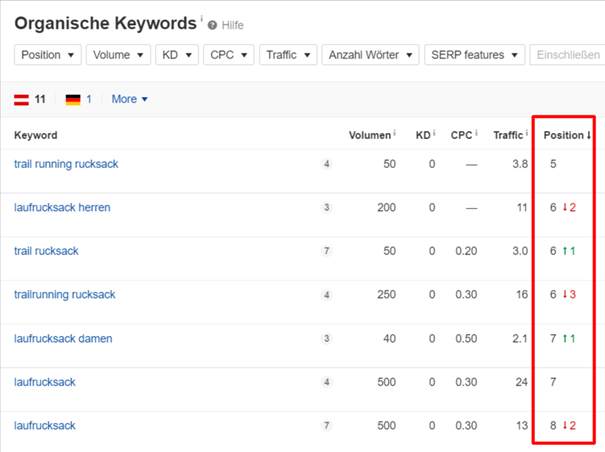The height and width of the screenshot is (452, 605).
Task: Open the laufrucksack link at position 7
Action: coord(45,382)
